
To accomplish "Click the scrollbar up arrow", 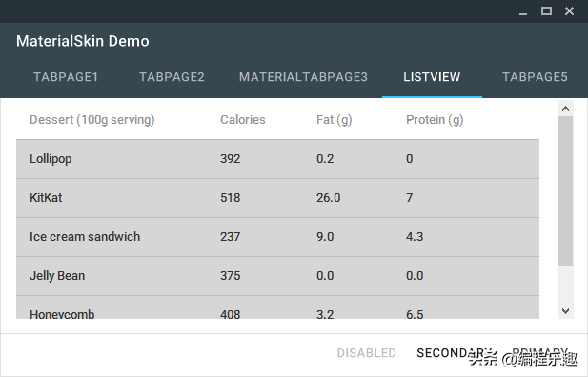I will point(565,109).
